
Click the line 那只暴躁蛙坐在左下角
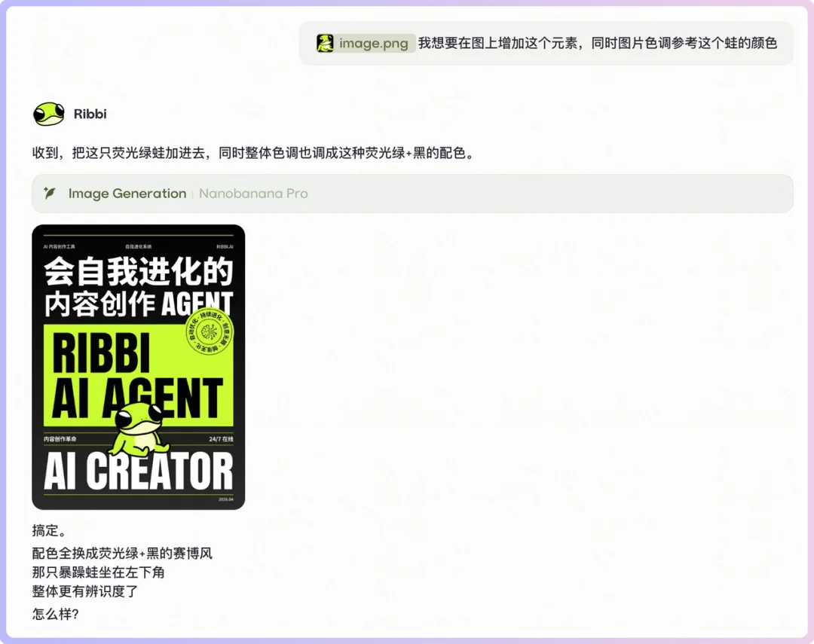tap(98, 572)
